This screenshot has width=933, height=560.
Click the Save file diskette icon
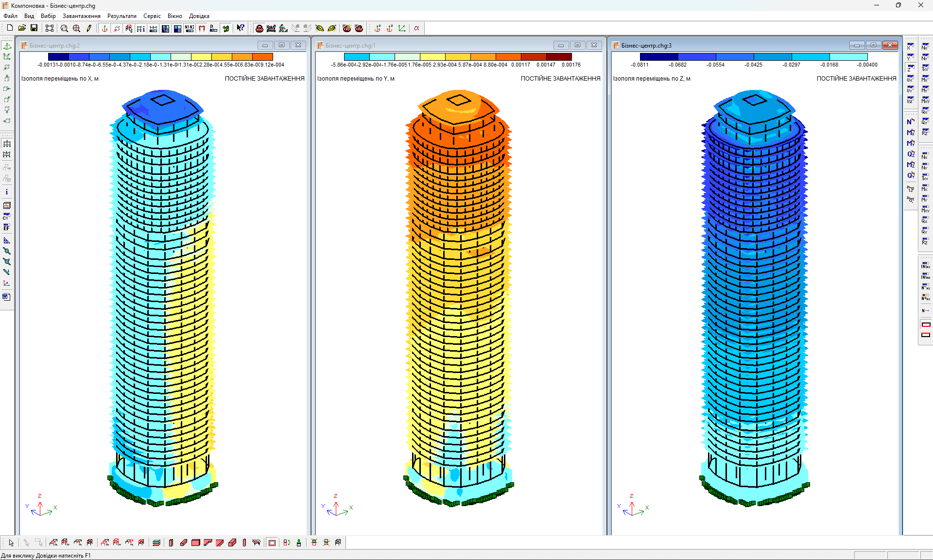(x=34, y=28)
